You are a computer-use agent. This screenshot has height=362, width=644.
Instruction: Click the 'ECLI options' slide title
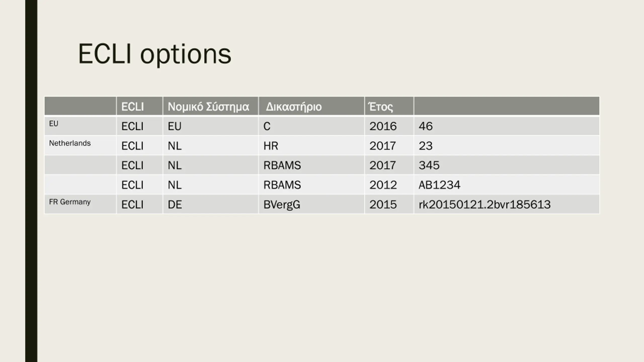click(154, 54)
